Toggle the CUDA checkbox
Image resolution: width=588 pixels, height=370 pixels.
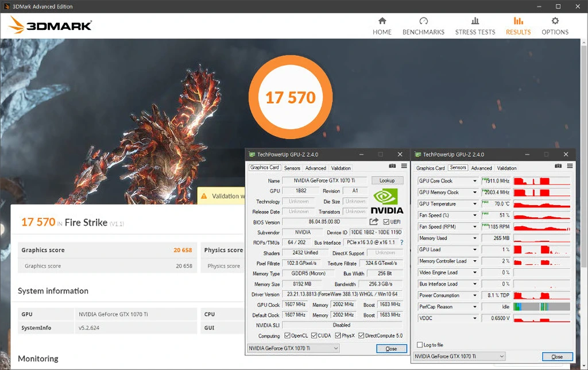coord(314,336)
